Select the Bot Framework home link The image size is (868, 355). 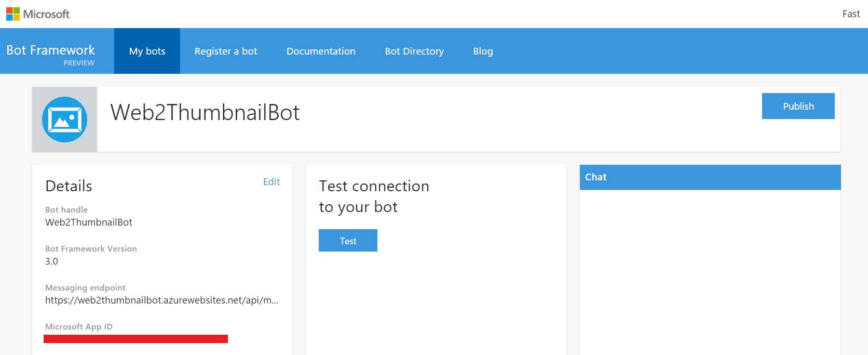50,50
